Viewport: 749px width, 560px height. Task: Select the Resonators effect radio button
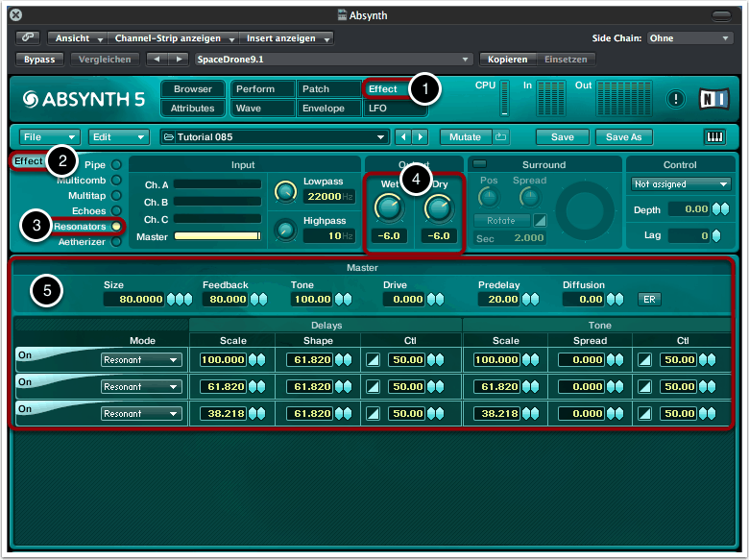[116, 226]
